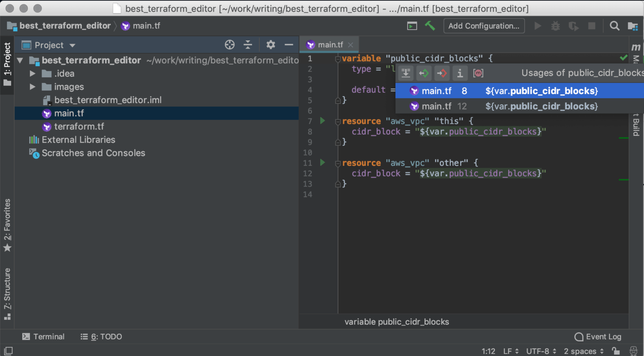Open UTF-8 encoding selector
This screenshot has height=356, width=644.
tap(541, 351)
